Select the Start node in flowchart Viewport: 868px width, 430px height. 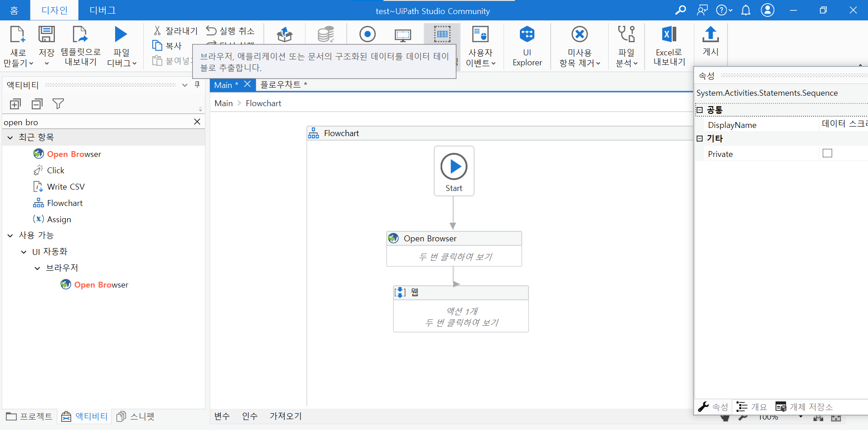pyautogui.click(x=454, y=171)
